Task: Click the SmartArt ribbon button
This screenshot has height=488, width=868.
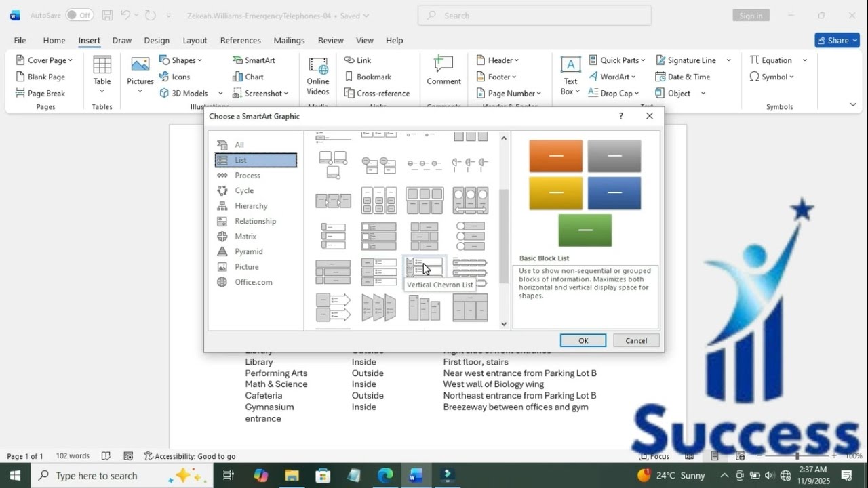Action: (254, 60)
